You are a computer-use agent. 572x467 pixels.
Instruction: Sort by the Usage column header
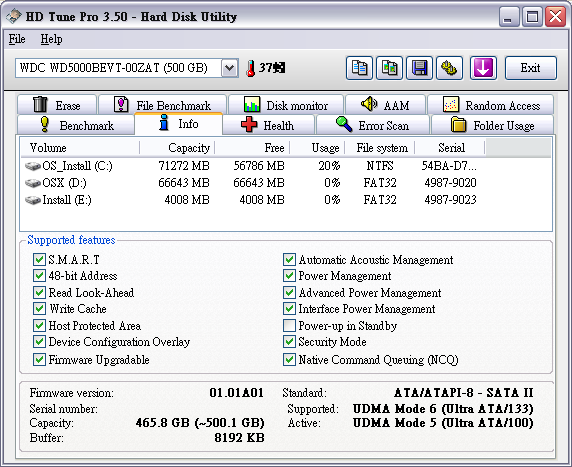click(x=317, y=148)
